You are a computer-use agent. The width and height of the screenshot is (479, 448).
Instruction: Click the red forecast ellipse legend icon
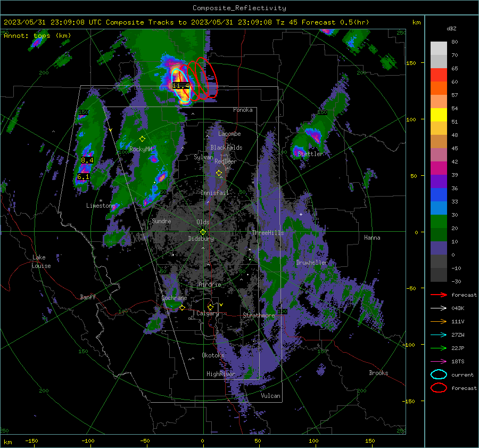tap(439, 388)
